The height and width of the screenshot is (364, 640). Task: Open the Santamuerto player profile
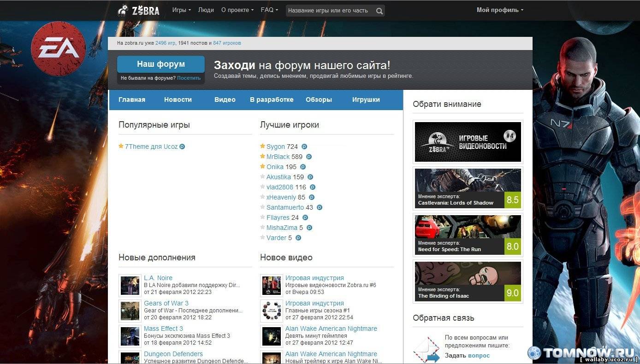285,207
